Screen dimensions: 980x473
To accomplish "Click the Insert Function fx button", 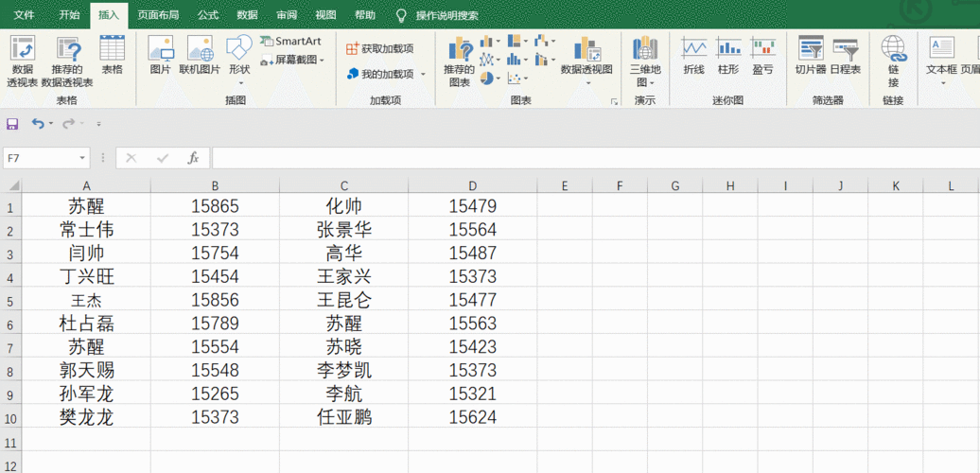I will [x=193, y=158].
